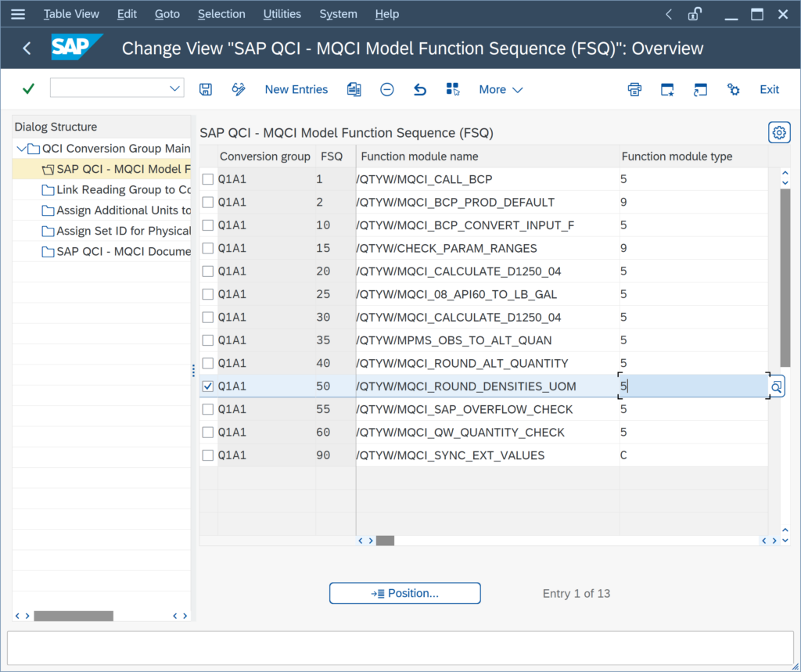Click table vertical scroll down arrow at bottom
The image size is (801, 672).
pos(785,540)
